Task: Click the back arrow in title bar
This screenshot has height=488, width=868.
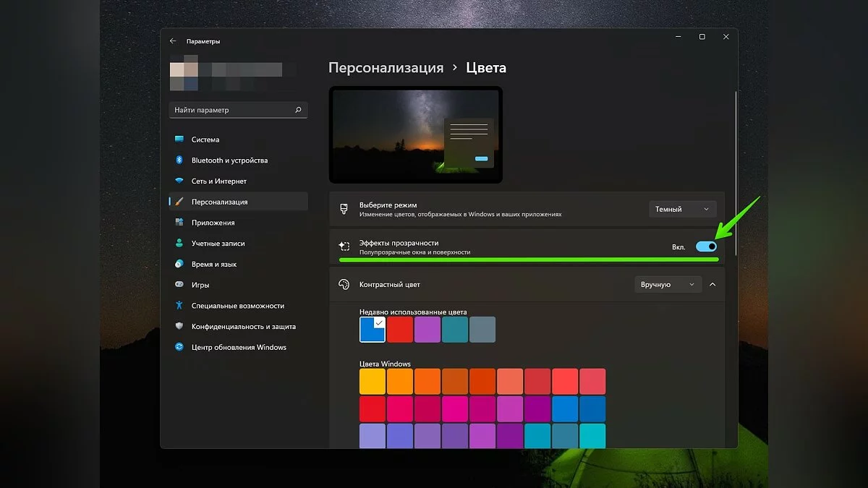Action: point(173,41)
